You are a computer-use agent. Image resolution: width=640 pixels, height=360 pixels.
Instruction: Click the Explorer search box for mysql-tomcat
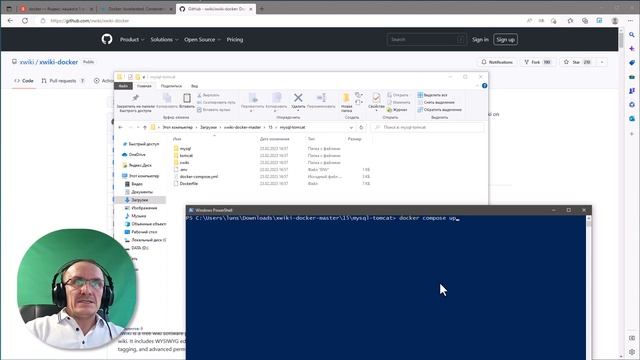coord(427,127)
